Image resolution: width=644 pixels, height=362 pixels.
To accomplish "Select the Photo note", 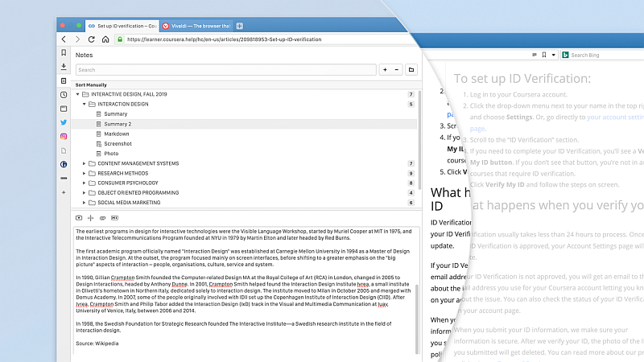I will (x=111, y=154).
